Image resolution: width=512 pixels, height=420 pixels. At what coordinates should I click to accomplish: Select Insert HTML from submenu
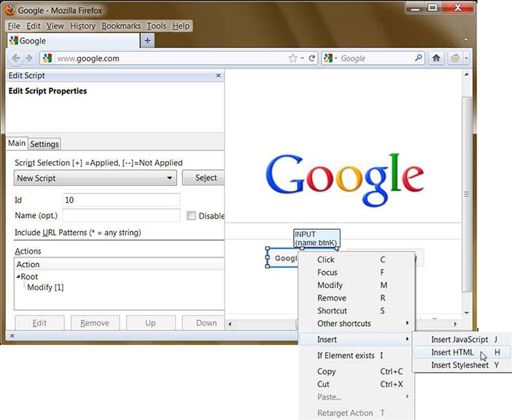click(462, 352)
